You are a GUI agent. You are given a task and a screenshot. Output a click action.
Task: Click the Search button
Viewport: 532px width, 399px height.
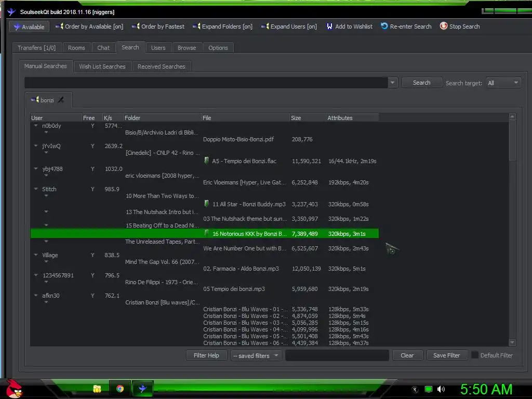click(422, 83)
